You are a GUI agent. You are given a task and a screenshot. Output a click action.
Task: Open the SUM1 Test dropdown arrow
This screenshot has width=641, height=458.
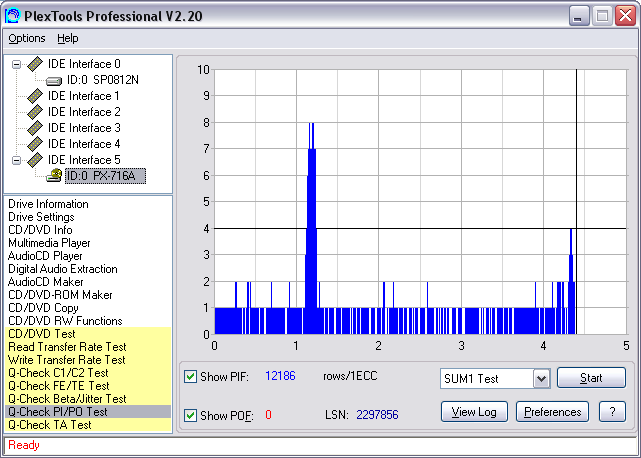[x=541, y=379]
